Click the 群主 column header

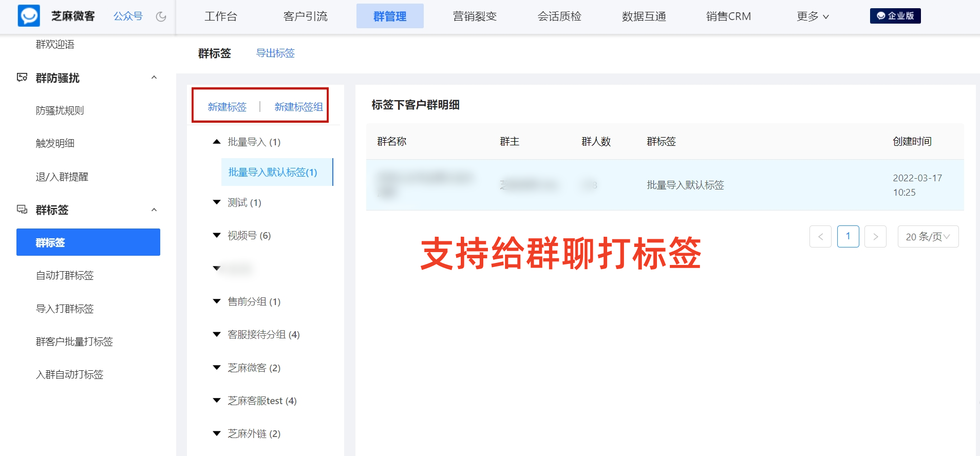pos(510,141)
